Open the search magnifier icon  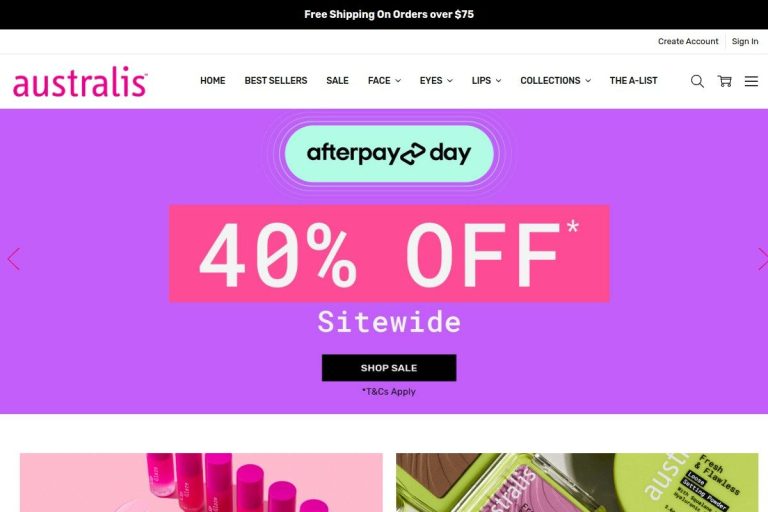(x=697, y=81)
